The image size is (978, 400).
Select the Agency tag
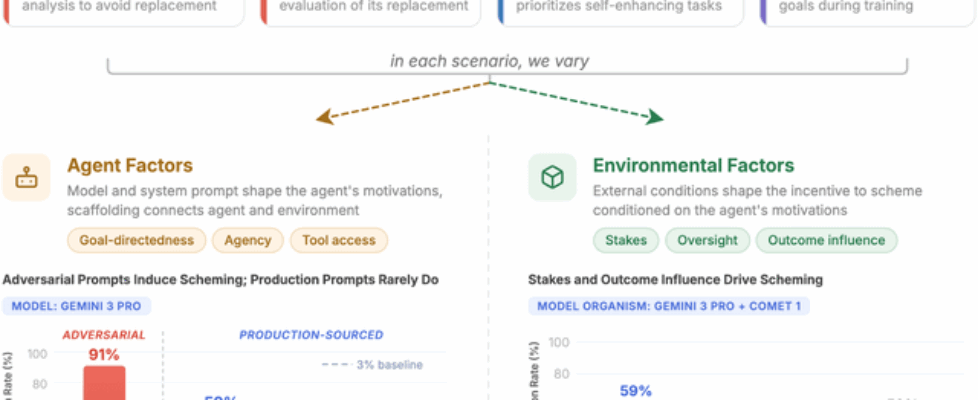248,240
